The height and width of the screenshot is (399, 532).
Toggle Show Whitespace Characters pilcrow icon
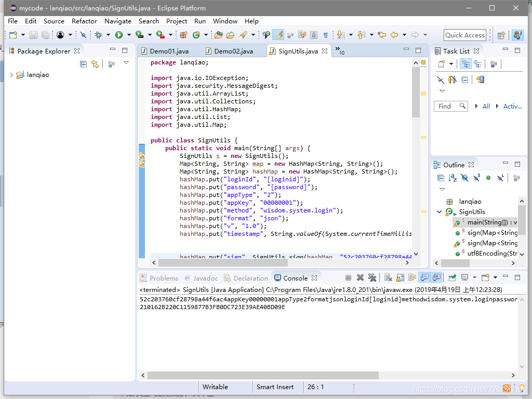(326, 35)
